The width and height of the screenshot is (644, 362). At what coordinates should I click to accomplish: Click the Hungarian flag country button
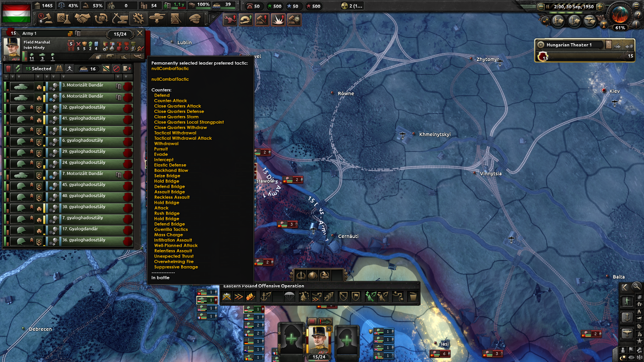pyautogui.click(x=16, y=13)
